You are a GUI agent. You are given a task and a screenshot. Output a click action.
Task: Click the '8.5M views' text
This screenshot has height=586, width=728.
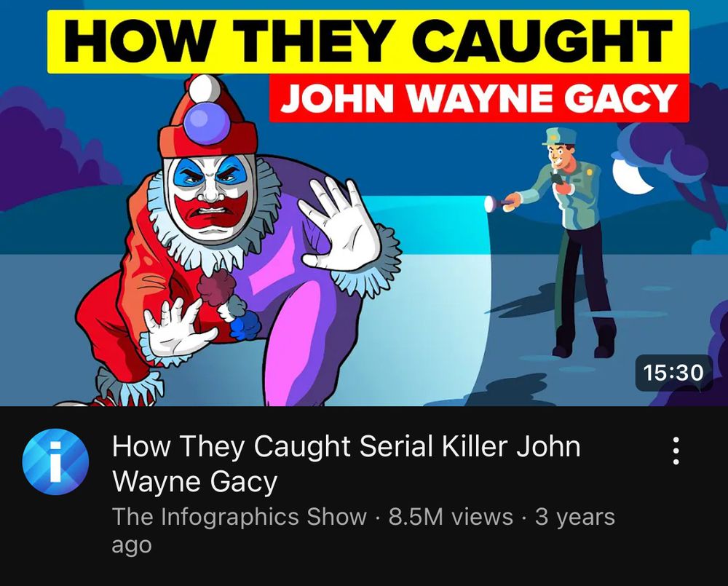[451, 517]
